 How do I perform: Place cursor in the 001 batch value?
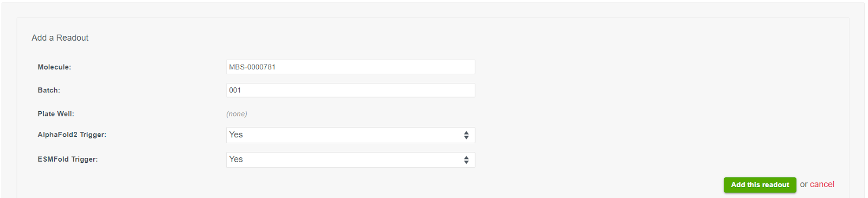click(235, 91)
